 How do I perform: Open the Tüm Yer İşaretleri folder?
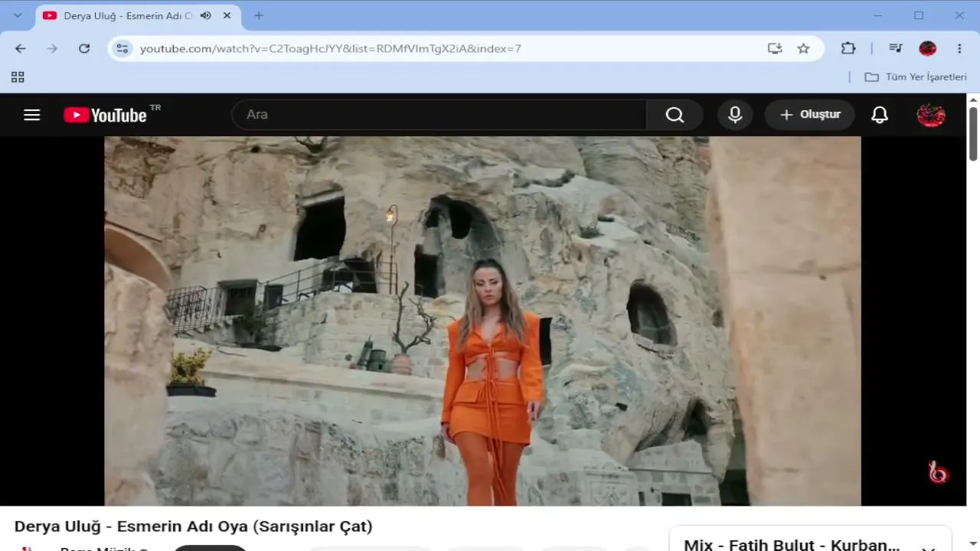pyautogui.click(x=916, y=77)
